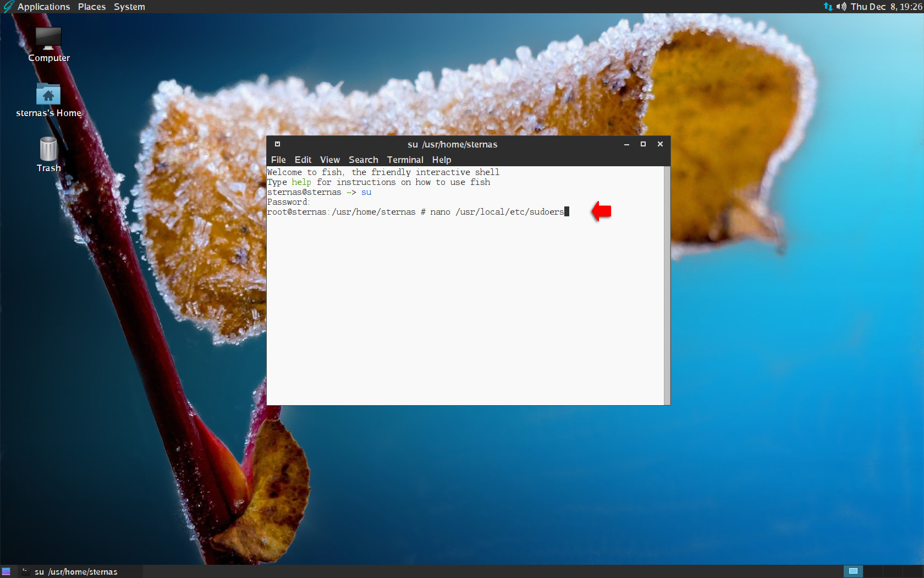Maximize the terminal window

(643, 144)
